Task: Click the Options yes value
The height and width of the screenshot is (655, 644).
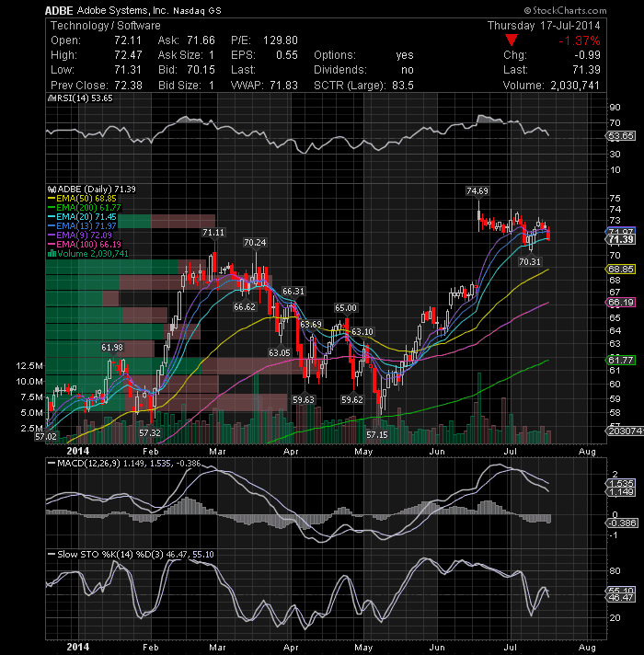Action: click(x=405, y=55)
